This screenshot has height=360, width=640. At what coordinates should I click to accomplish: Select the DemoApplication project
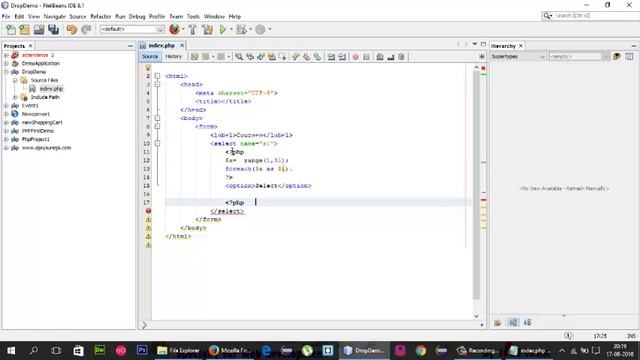(40, 63)
